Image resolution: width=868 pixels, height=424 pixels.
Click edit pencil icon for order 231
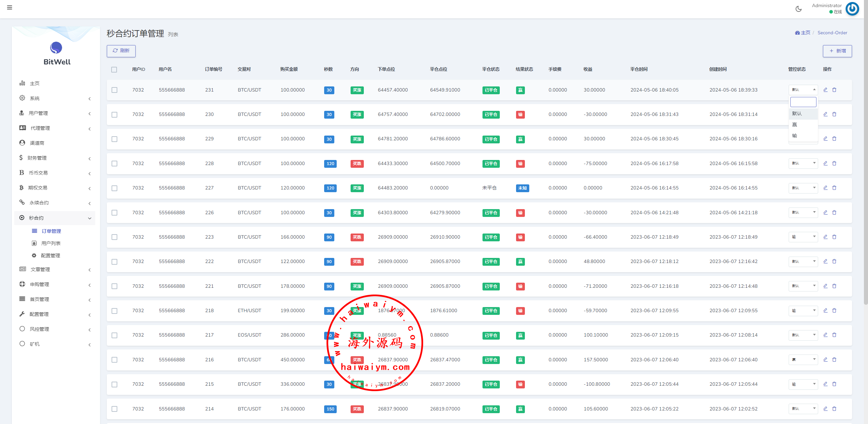[826, 90]
